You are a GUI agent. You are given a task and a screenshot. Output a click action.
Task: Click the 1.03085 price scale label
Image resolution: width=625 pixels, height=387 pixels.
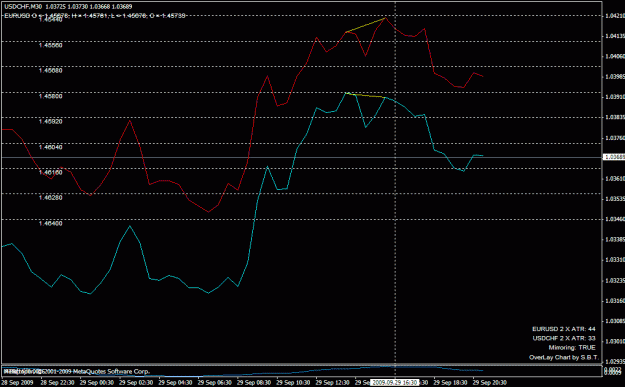[615, 321]
